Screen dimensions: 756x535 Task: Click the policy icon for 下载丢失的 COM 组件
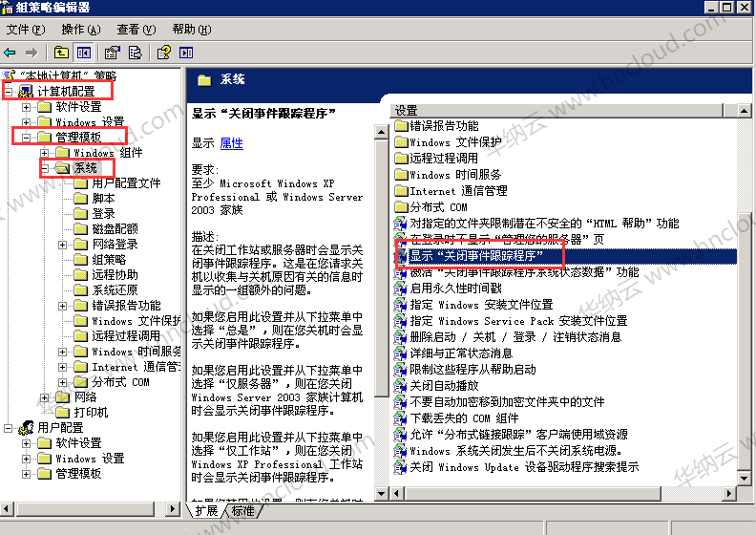point(400,417)
